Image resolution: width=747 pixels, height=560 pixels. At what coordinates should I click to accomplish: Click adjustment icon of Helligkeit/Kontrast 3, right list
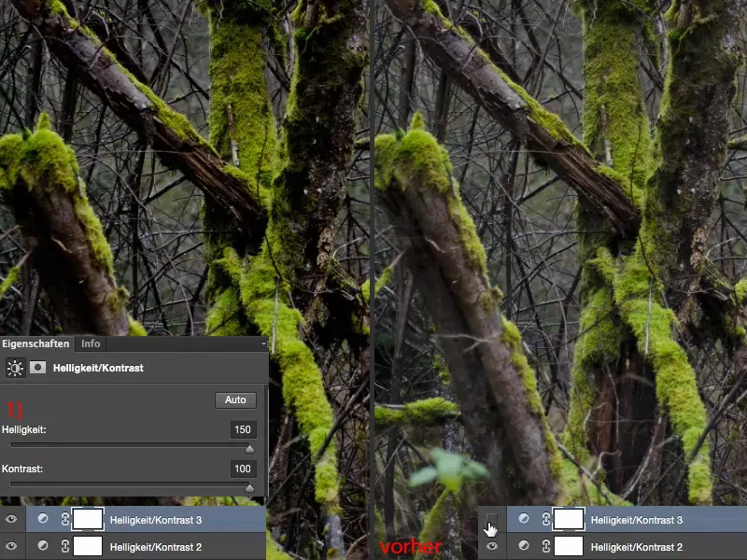[x=524, y=518]
